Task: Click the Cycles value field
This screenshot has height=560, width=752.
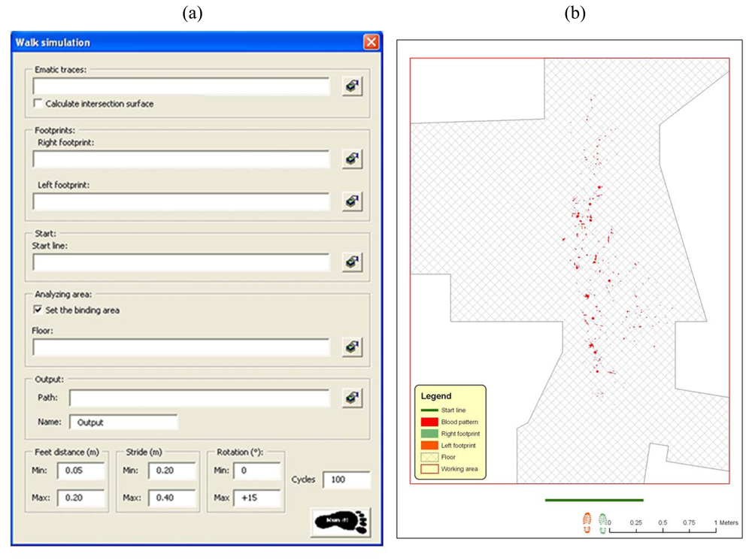Action: (347, 479)
